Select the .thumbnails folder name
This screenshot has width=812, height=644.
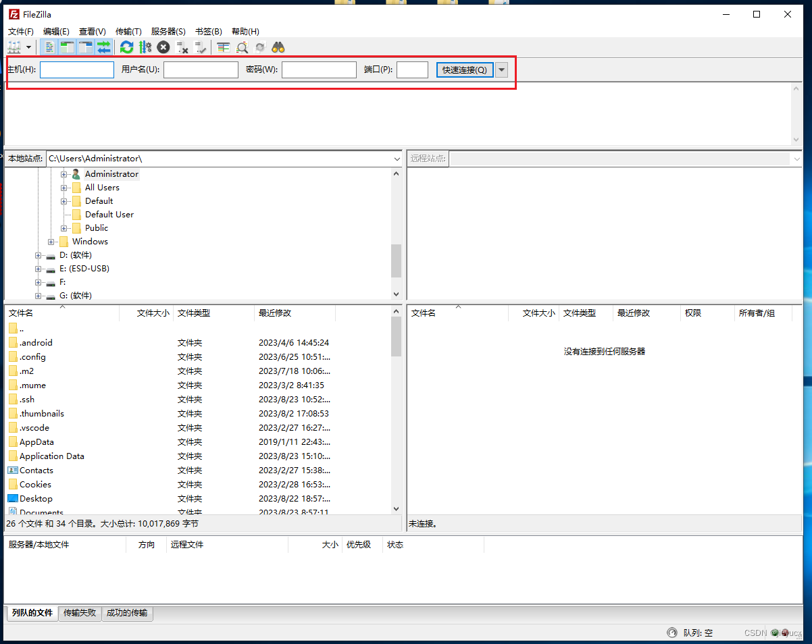click(42, 413)
